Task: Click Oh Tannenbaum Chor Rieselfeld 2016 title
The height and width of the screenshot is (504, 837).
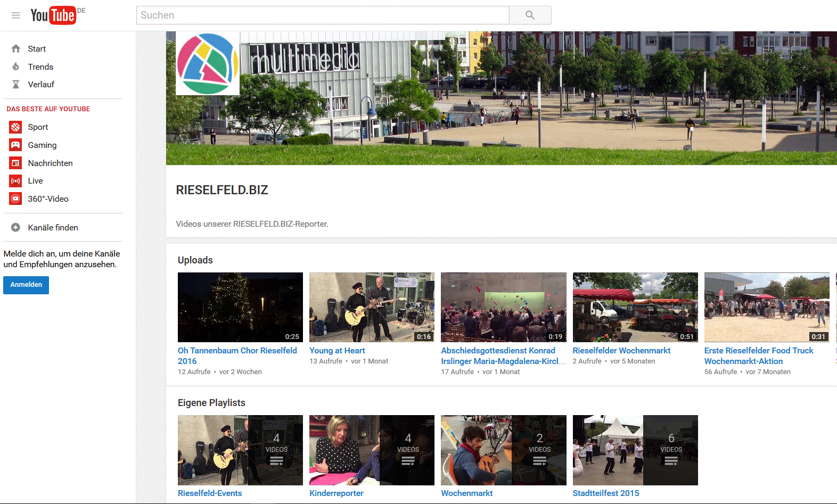Action: [237, 356]
